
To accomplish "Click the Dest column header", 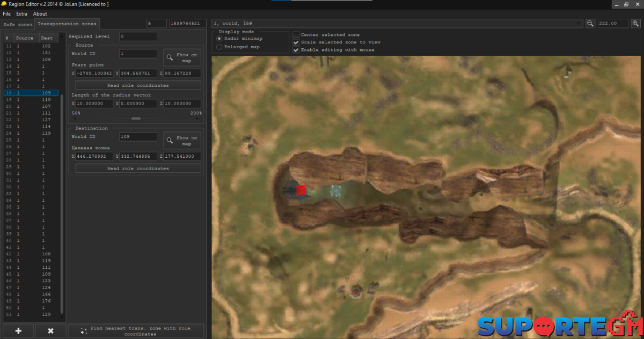I will (x=47, y=38).
